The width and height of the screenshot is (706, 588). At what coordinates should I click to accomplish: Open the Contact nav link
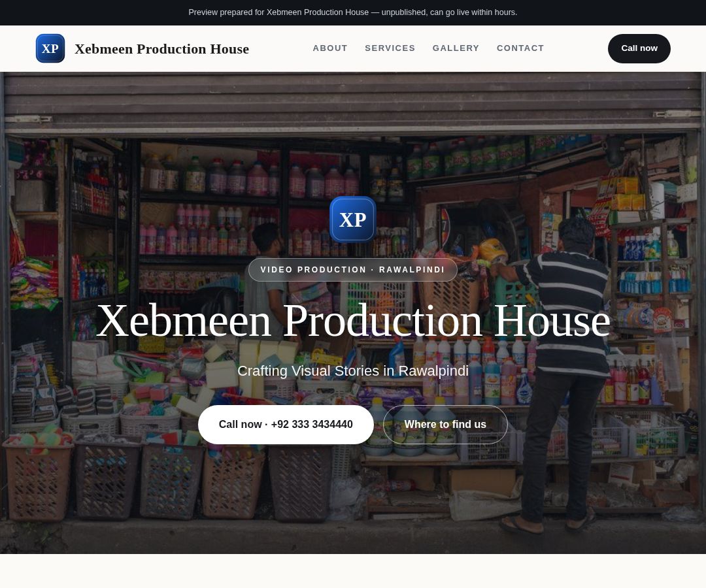point(520,48)
